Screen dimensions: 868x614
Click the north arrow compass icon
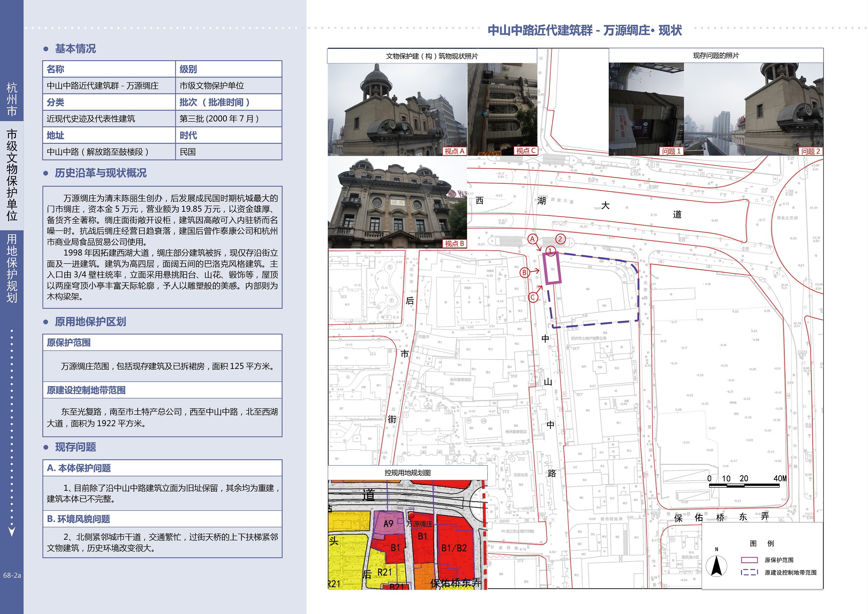click(716, 566)
